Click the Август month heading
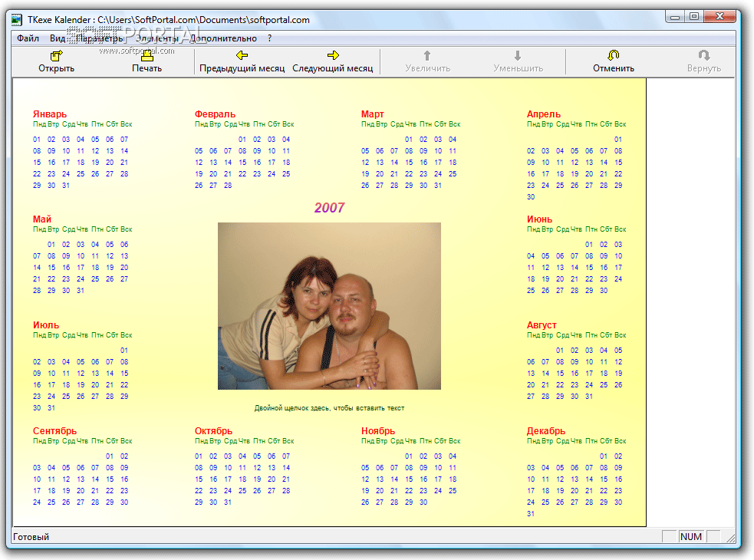754x560 pixels. pyautogui.click(x=542, y=325)
